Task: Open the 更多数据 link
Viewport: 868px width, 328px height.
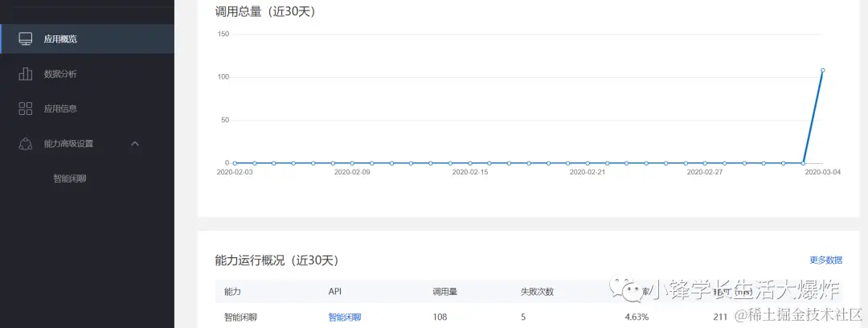Action: 826,260
